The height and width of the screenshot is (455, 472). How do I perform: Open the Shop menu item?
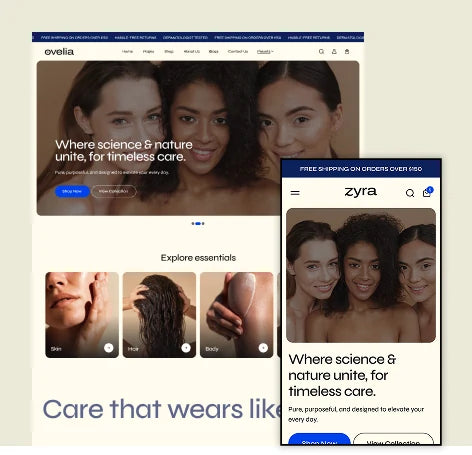[169, 52]
